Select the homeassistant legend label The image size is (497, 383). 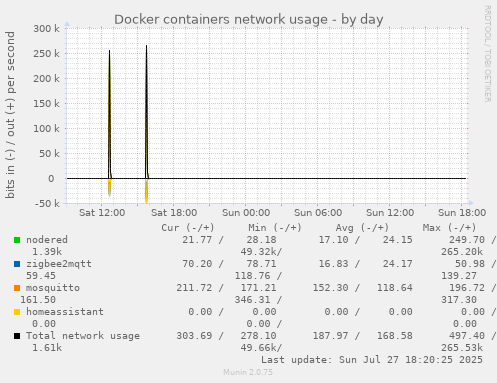65,312
